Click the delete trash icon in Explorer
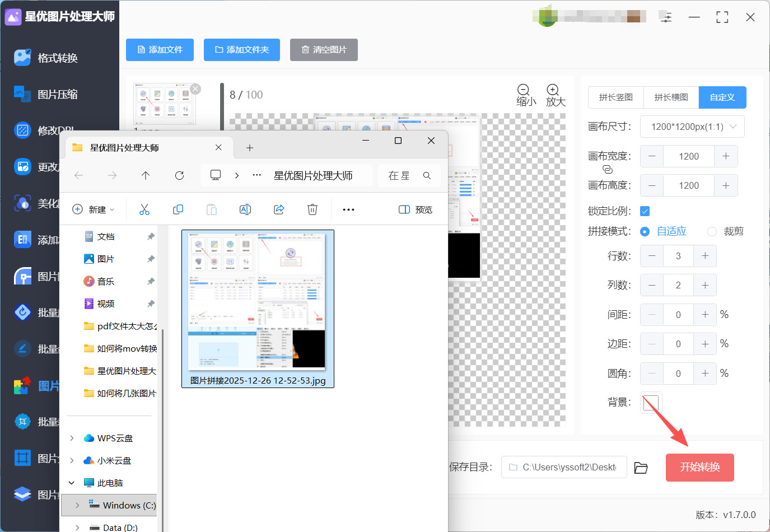The height and width of the screenshot is (532, 770). tap(312, 209)
